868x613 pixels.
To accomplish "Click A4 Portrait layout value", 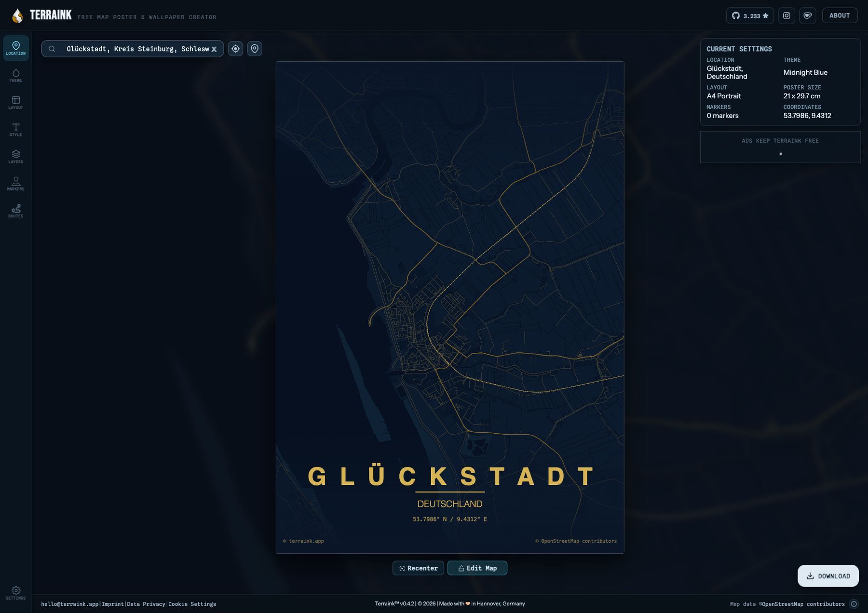I will [724, 96].
